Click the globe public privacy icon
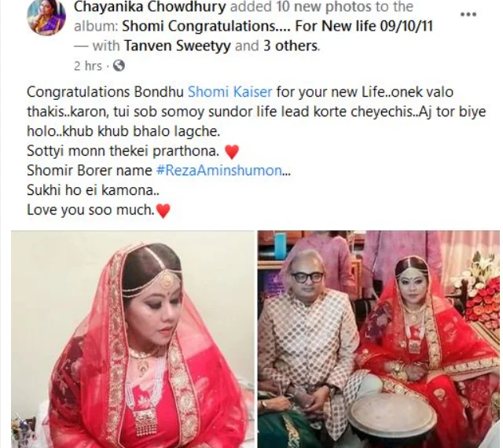Image resolution: width=503 pixels, height=448 pixels. click(119, 66)
